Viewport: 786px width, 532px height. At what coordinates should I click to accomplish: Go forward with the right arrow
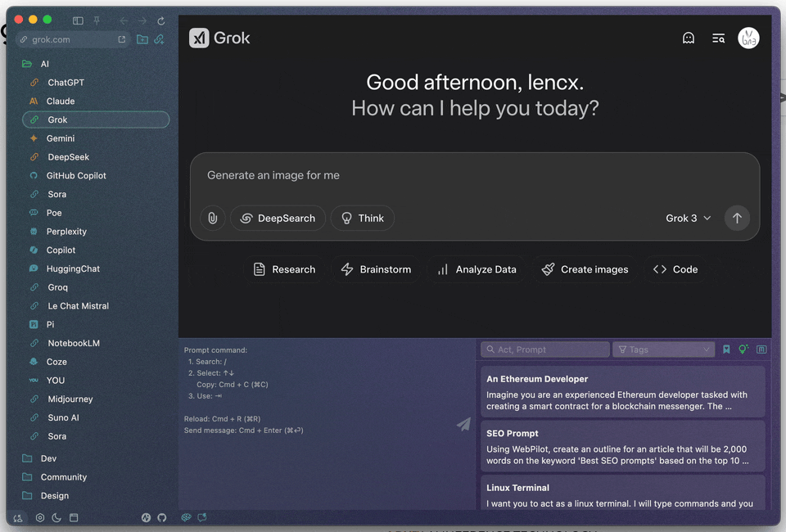[142, 20]
